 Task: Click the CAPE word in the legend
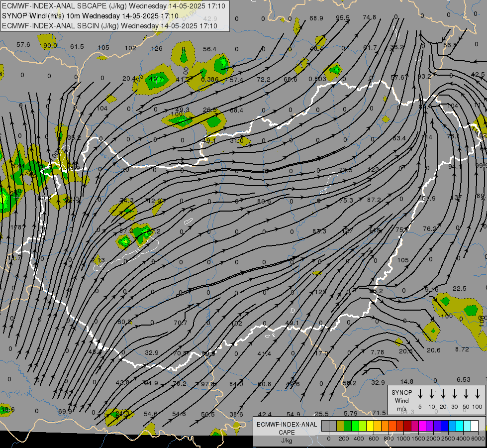click(287, 433)
